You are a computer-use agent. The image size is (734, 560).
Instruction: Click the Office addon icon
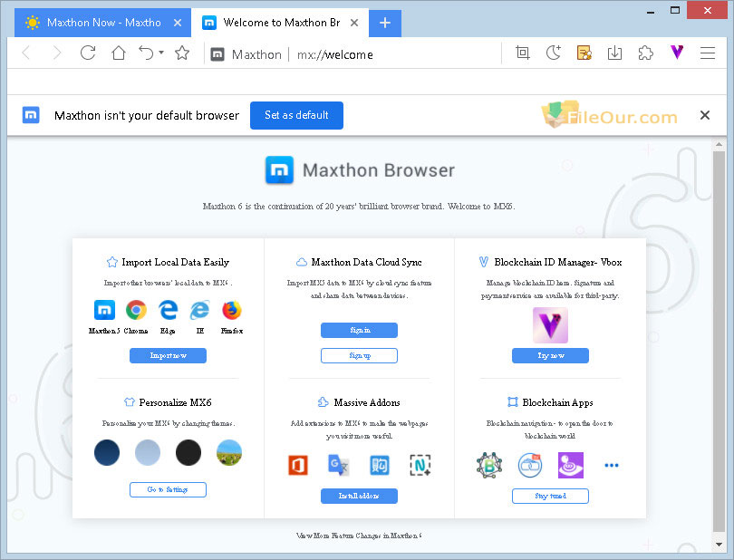[x=298, y=466]
